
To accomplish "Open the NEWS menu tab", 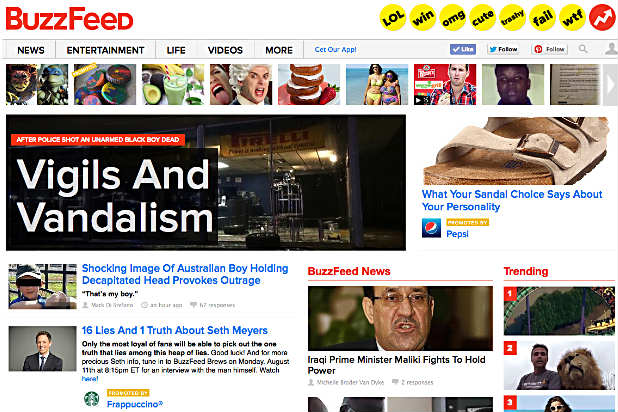I will click(x=31, y=50).
